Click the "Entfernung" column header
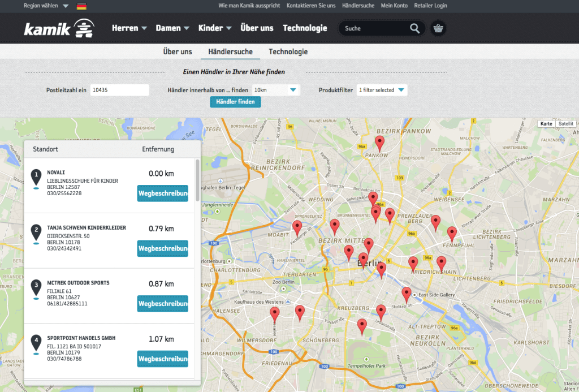The height and width of the screenshot is (392, 579). click(x=158, y=149)
